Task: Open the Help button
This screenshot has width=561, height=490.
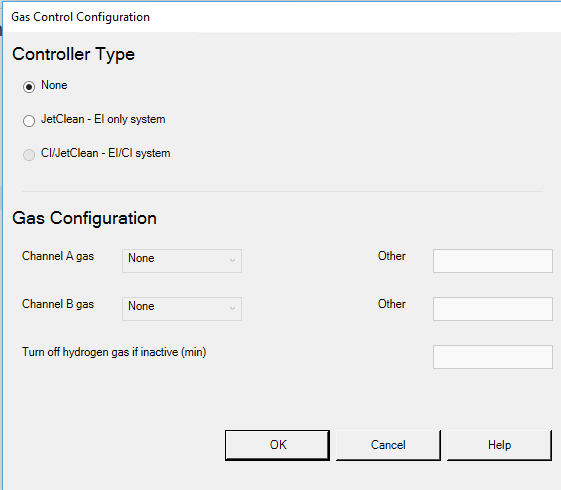Action: (x=499, y=445)
